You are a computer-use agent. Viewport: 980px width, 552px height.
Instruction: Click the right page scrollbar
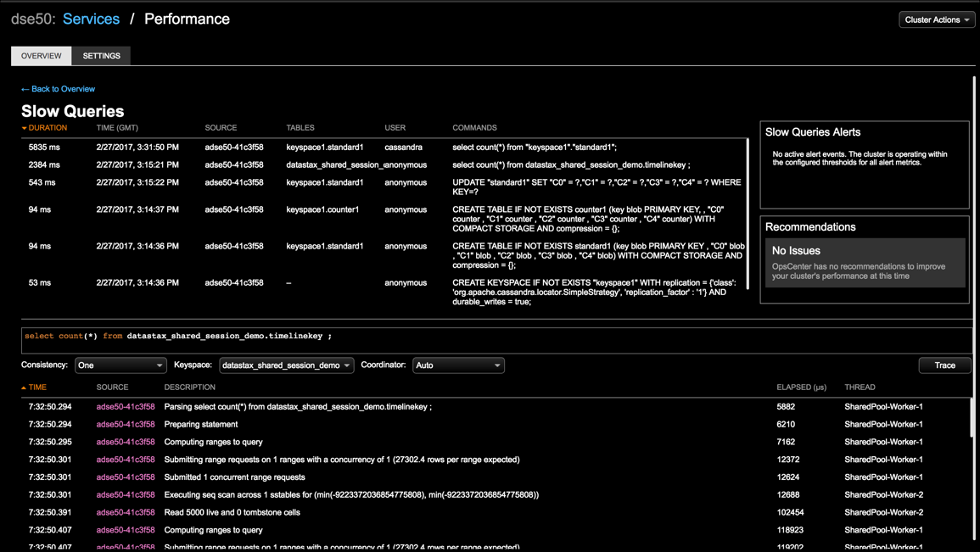click(974, 254)
